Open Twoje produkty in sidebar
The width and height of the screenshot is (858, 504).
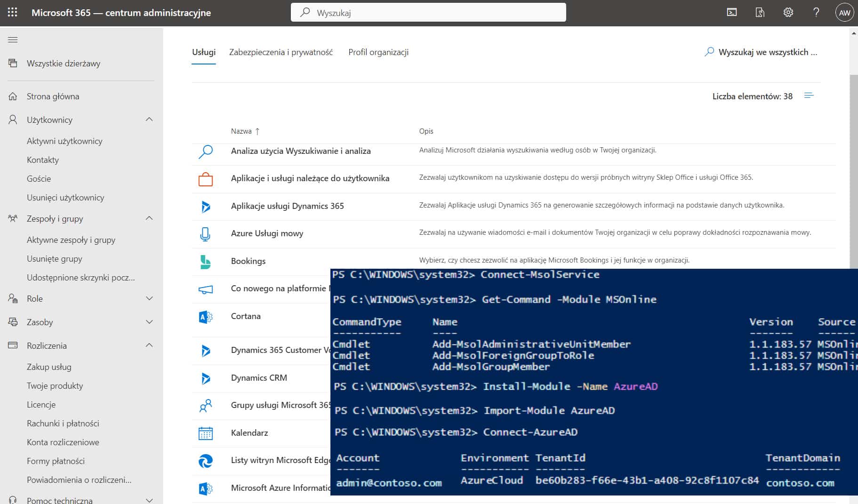pos(55,386)
